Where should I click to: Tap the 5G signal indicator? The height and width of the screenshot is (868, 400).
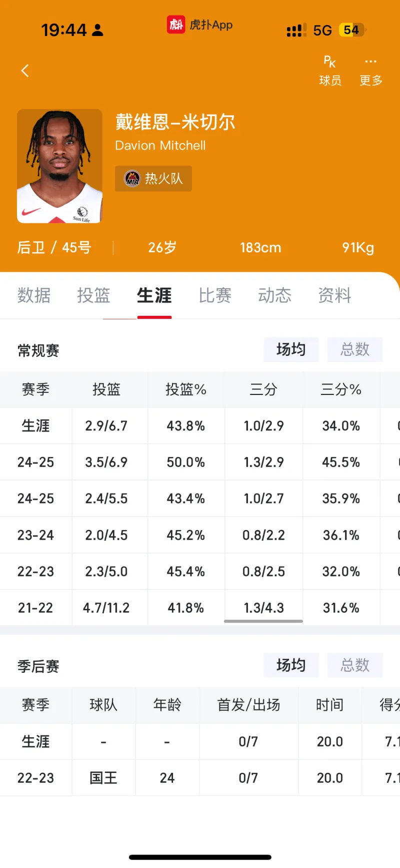[322, 31]
